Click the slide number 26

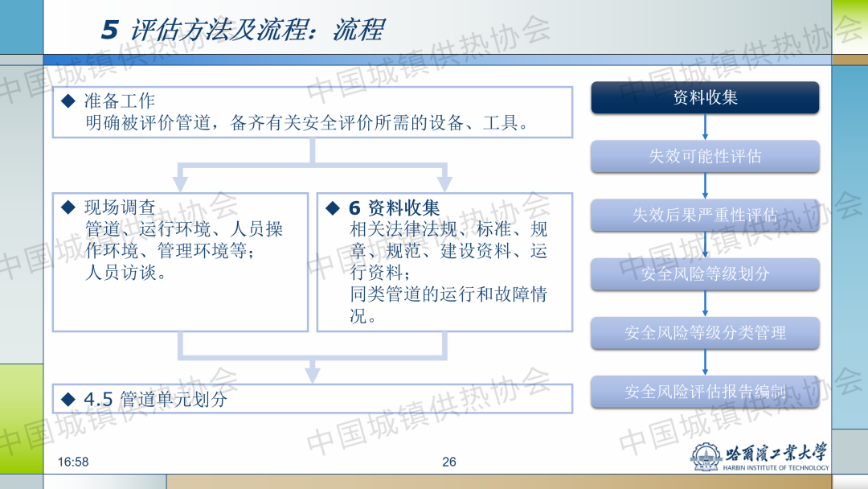(449, 462)
